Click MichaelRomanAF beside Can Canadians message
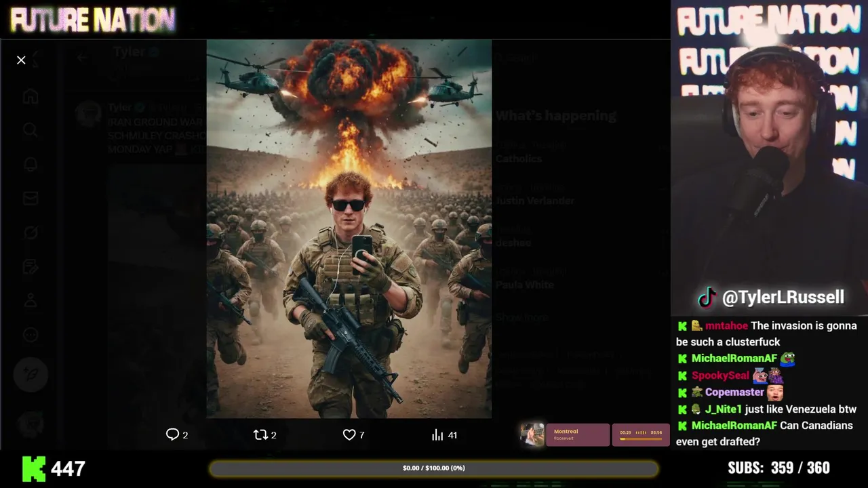 (x=734, y=426)
